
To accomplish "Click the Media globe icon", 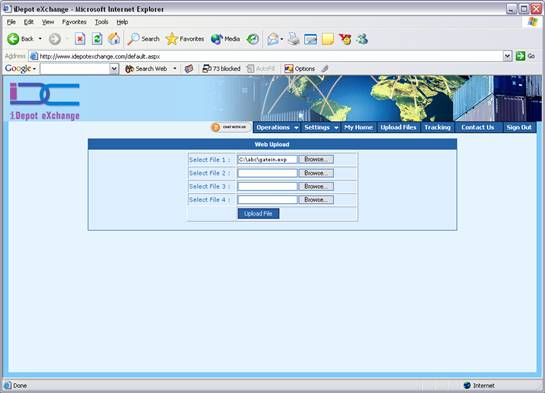I will pos(217,39).
